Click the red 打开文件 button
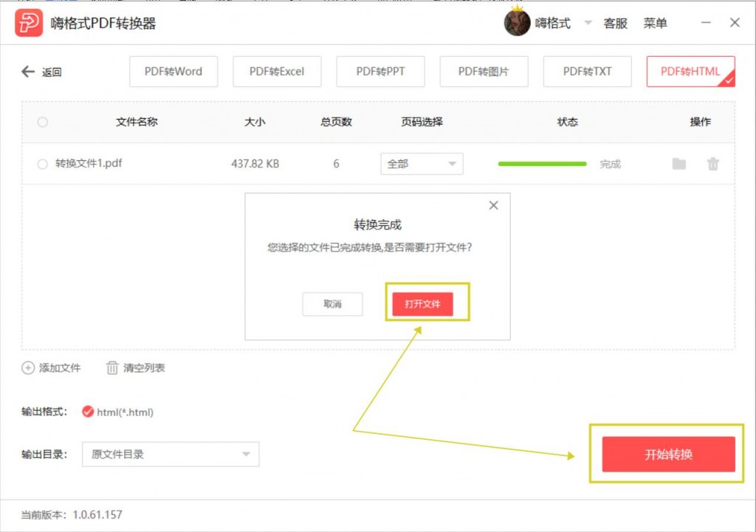 pos(422,304)
